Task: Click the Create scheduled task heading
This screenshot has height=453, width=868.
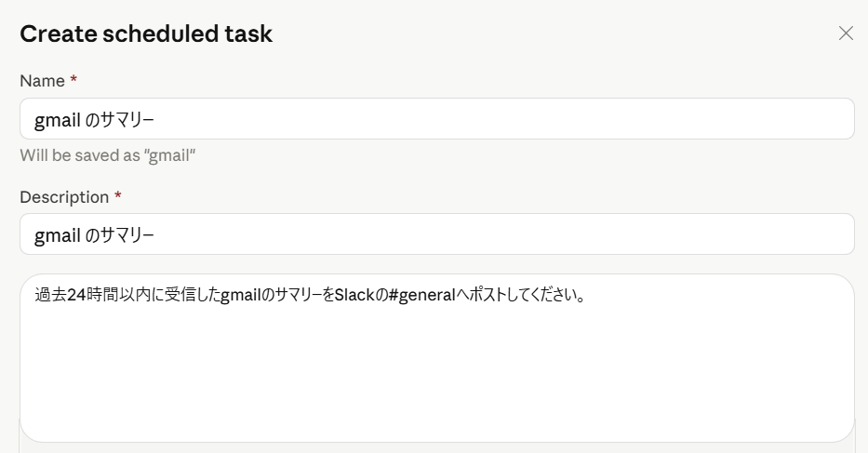Action: pos(146,33)
